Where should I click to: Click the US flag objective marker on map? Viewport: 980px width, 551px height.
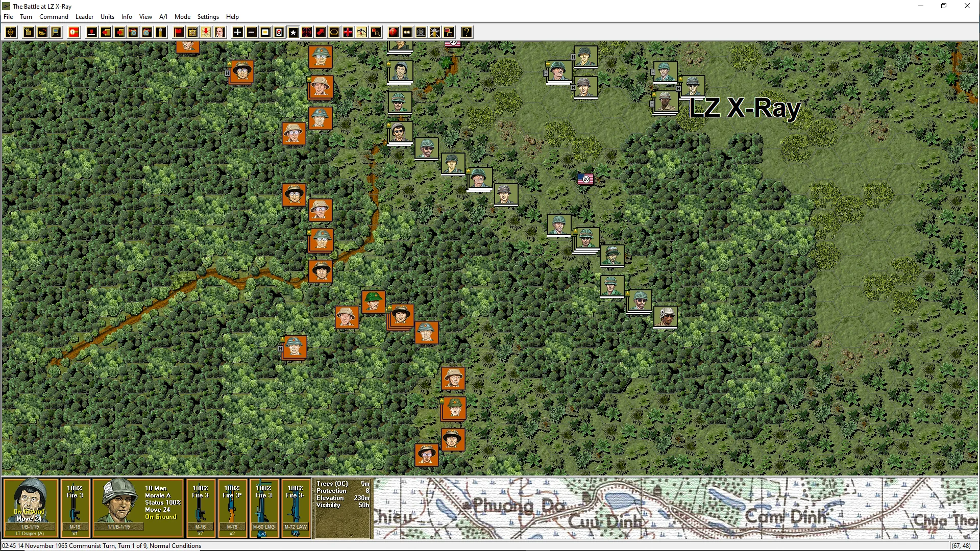point(585,179)
